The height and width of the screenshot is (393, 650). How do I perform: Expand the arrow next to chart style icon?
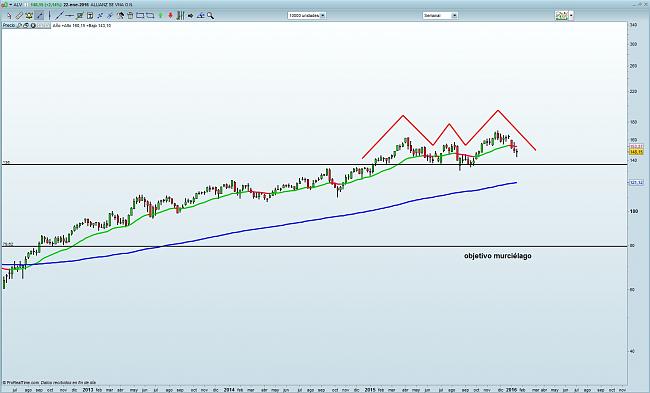click(x=571, y=16)
